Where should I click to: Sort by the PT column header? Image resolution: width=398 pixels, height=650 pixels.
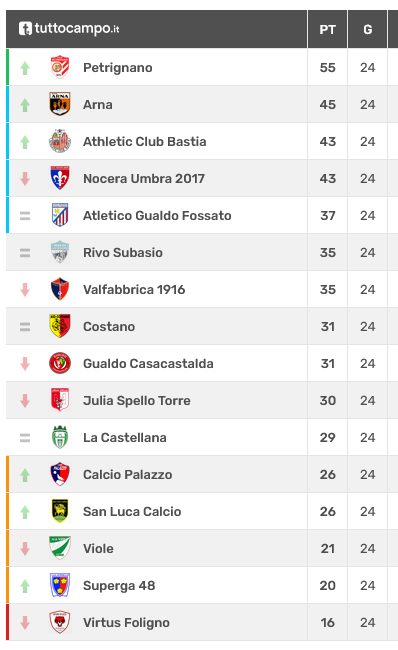[x=327, y=29]
